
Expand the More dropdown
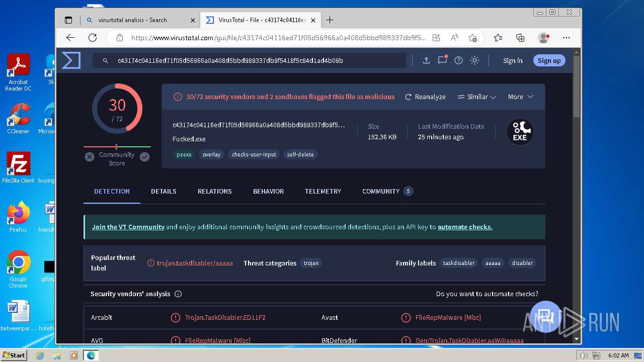click(520, 97)
